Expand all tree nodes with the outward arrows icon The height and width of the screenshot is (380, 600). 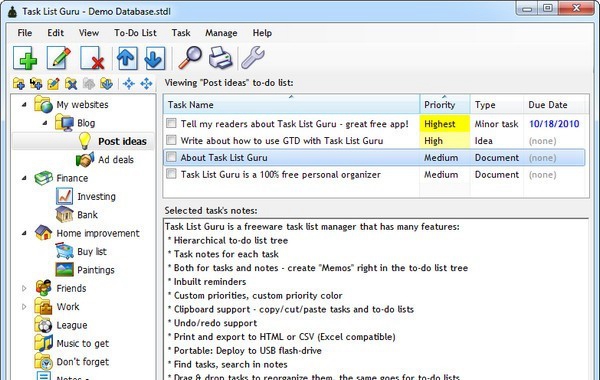pyautogui.click(x=146, y=83)
